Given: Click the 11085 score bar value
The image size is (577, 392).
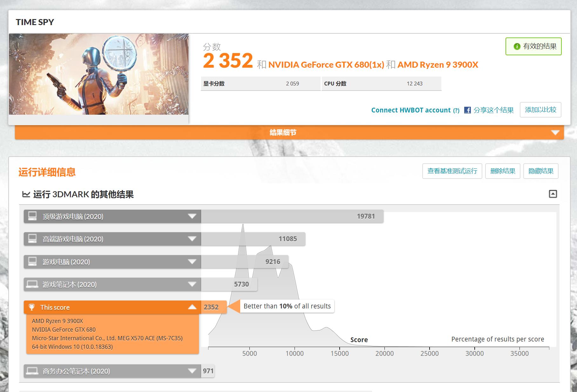Looking at the screenshot, I should pos(288,239).
